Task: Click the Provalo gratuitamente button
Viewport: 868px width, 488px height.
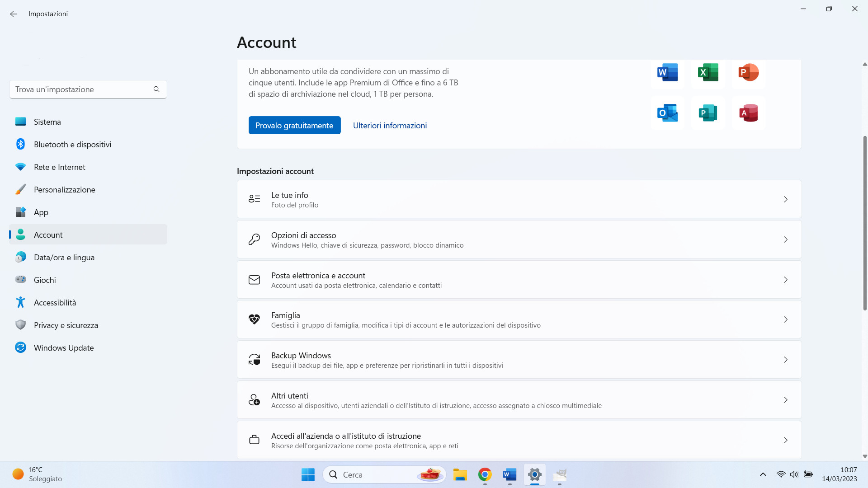Action: coord(294,125)
